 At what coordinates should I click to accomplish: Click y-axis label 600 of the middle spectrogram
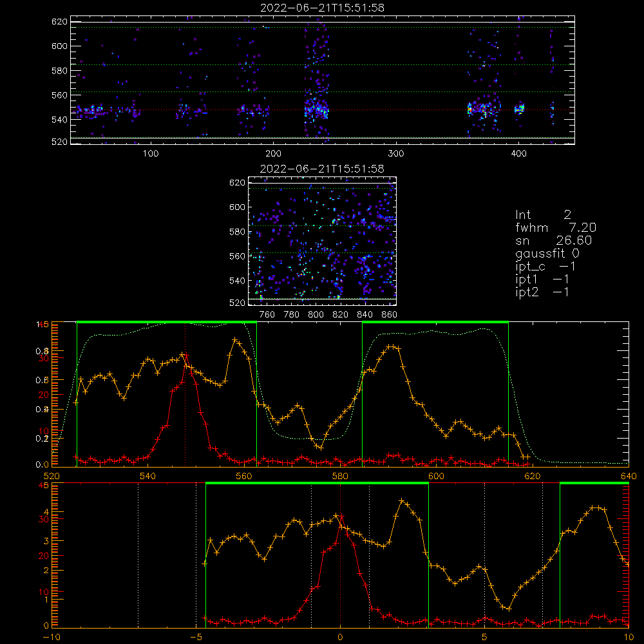[238, 207]
